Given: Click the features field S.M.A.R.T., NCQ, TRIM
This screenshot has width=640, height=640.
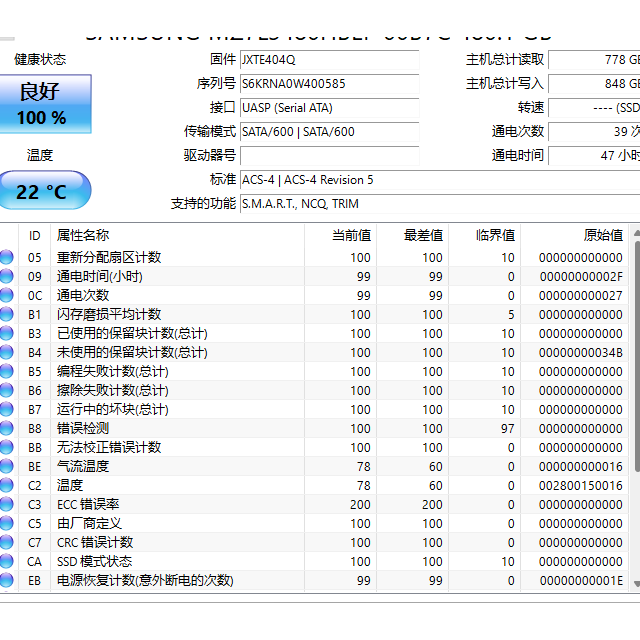Looking at the screenshot, I should click(x=440, y=204).
